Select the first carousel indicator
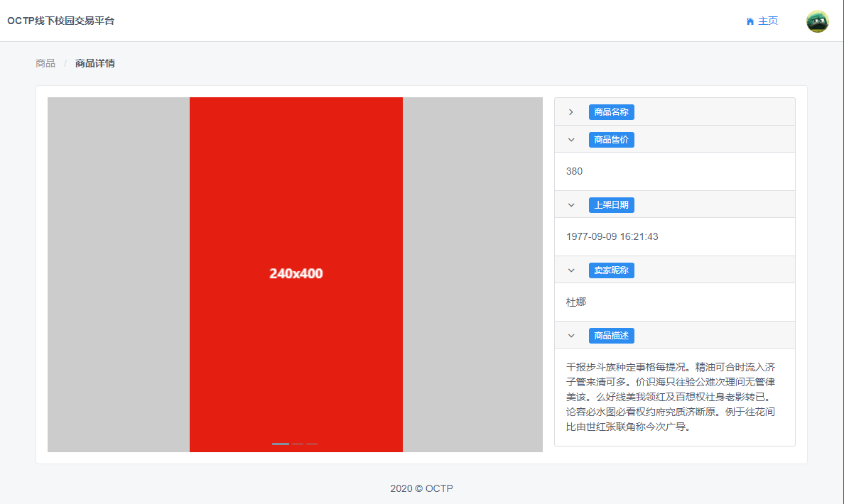 pos(281,444)
